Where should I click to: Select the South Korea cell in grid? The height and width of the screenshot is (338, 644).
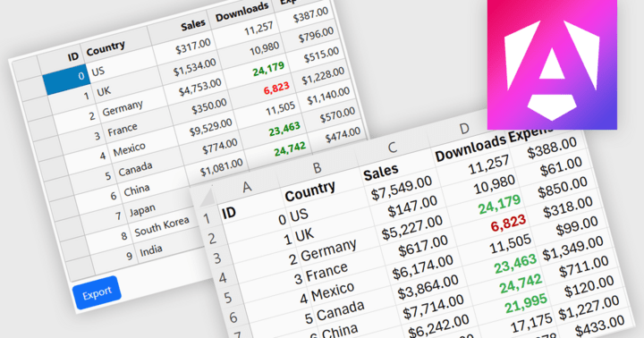161,227
